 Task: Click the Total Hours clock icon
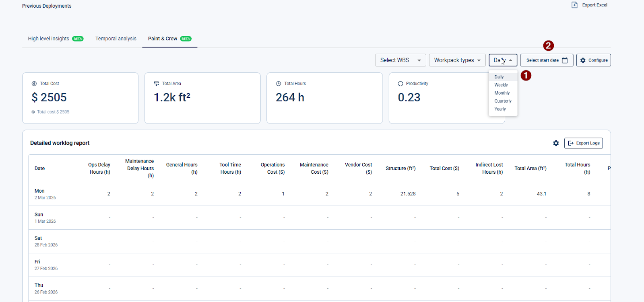(x=279, y=84)
